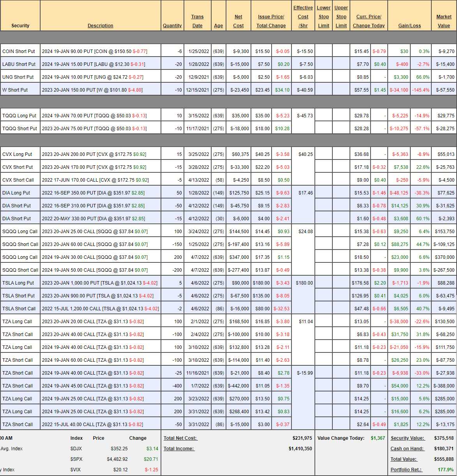Click the $VIX index symbol
457x476 pixels.
[76, 470]
